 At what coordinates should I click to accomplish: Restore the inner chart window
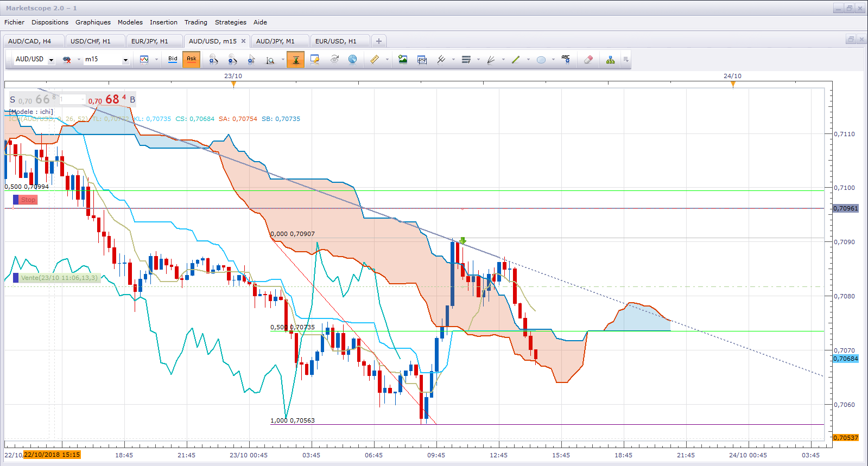[x=851, y=39]
